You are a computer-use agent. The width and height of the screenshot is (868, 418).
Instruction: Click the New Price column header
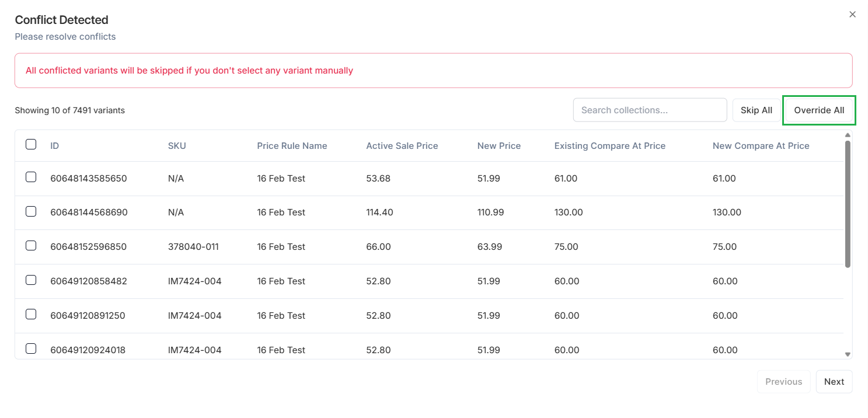[x=499, y=146]
